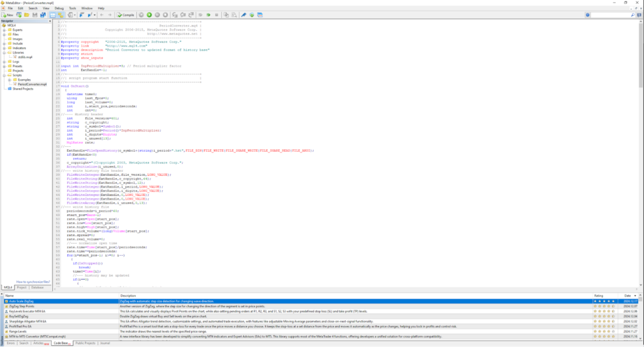Expand the Files folder in Navigator
Viewport: 644px width, 347px height.
click(4, 35)
